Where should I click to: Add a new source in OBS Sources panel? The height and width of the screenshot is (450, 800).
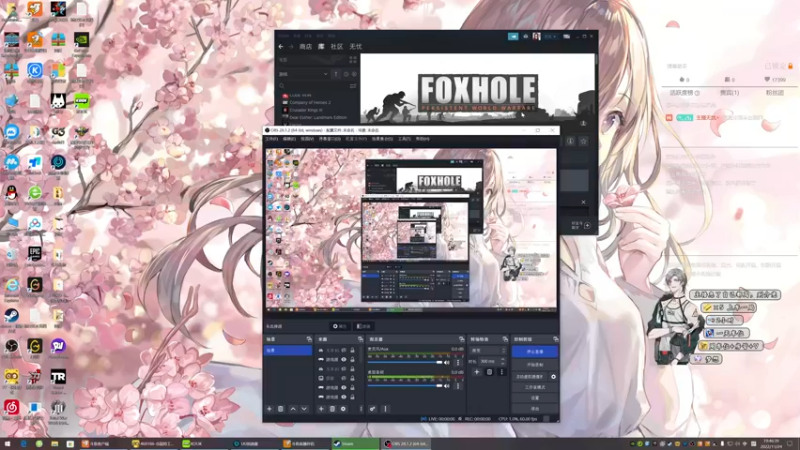pos(321,409)
